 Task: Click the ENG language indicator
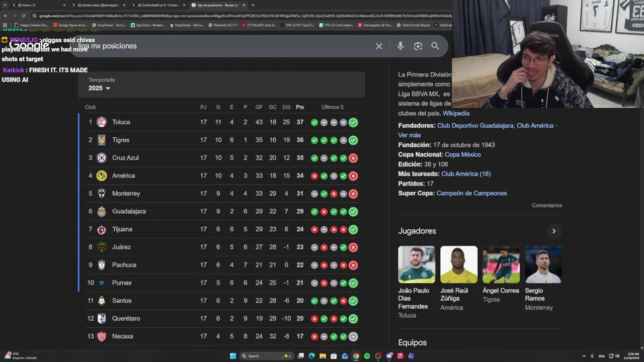[x=602, y=356]
